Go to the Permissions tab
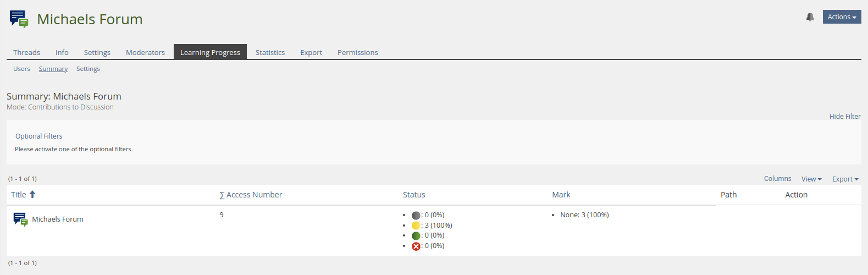This screenshot has height=275, width=868. 357,52
